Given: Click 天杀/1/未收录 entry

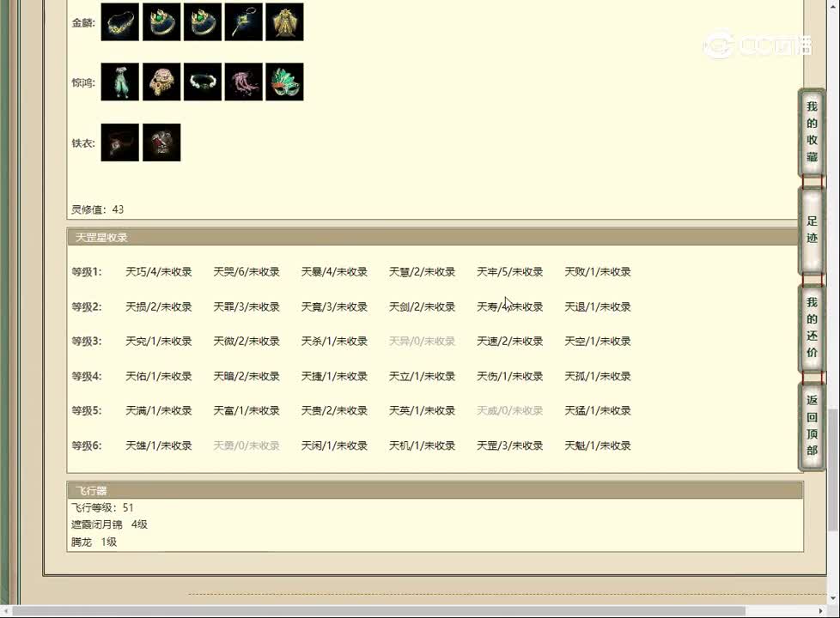Looking at the screenshot, I should [334, 341].
